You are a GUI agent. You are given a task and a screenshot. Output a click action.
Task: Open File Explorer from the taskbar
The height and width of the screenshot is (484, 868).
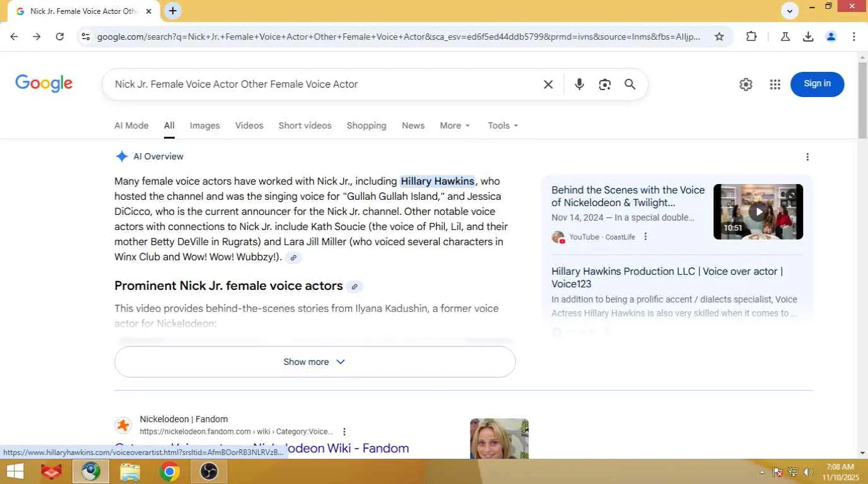[x=130, y=471]
